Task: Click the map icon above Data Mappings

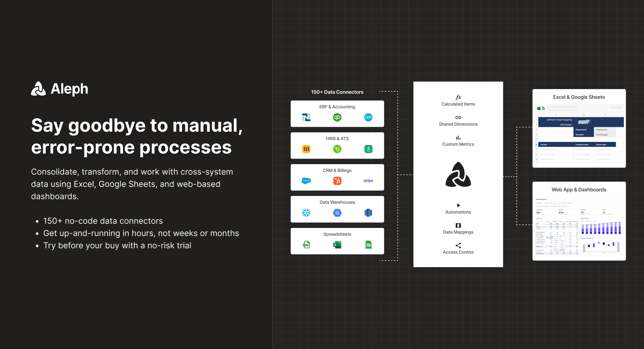Action: click(458, 226)
